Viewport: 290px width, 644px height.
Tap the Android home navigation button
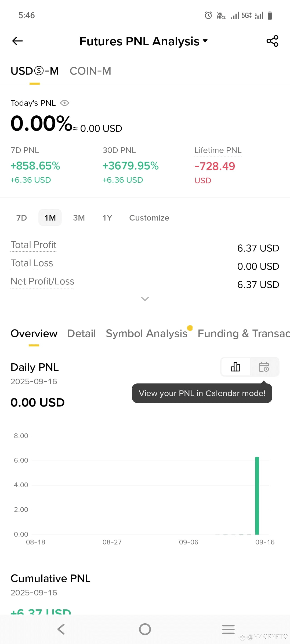point(145,629)
